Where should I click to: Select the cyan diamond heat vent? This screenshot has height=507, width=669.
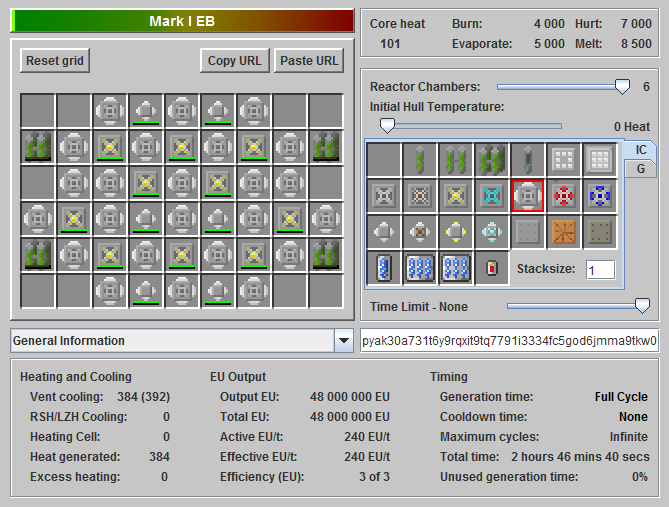coord(492,196)
